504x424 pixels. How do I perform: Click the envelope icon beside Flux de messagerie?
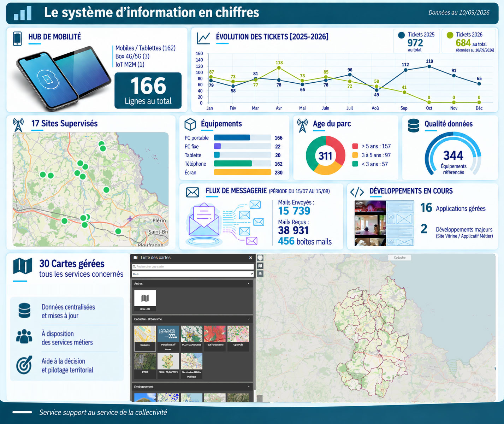(x=192, y=192)
